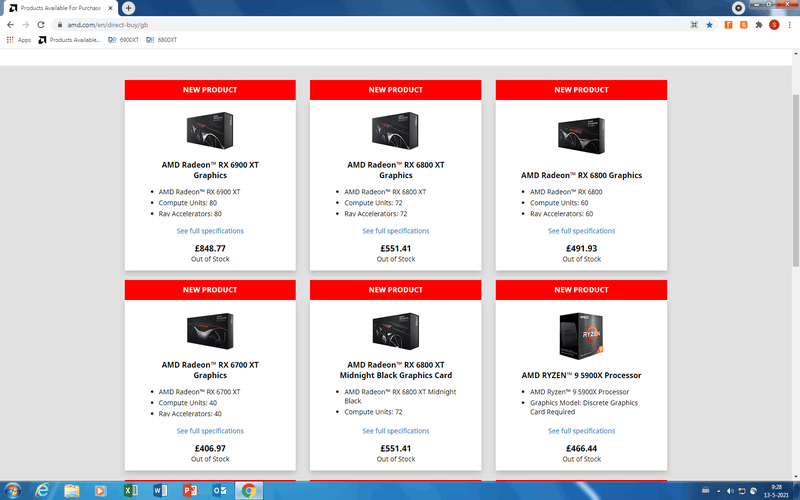This screenshot has width=800, height=500.
Task: Open the Apps bookmarks shortcut
Action: click(x=18, y=40)
